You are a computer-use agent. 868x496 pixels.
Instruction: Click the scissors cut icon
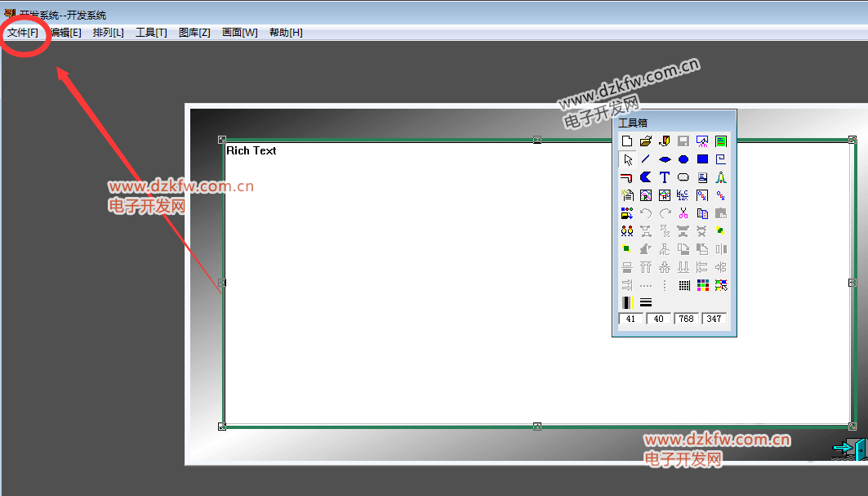point(683,213)
